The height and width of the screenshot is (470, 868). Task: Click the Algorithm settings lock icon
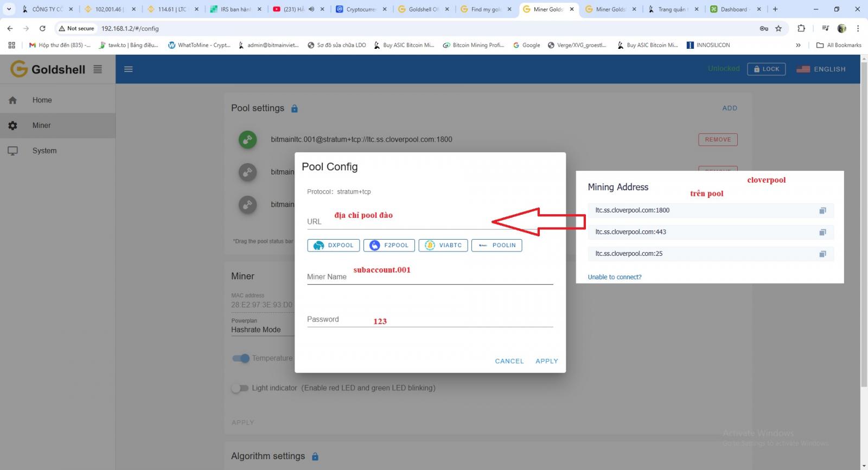(315, 456)
